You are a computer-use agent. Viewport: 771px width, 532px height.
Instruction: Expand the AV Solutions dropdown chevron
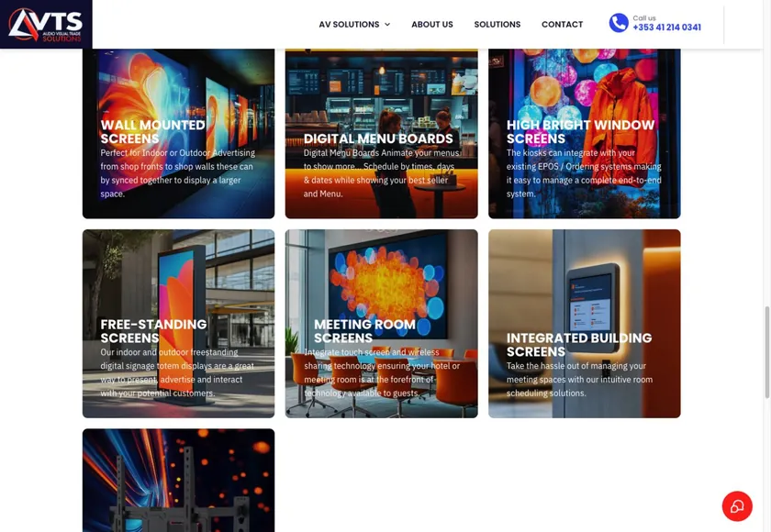click(387, 24)
